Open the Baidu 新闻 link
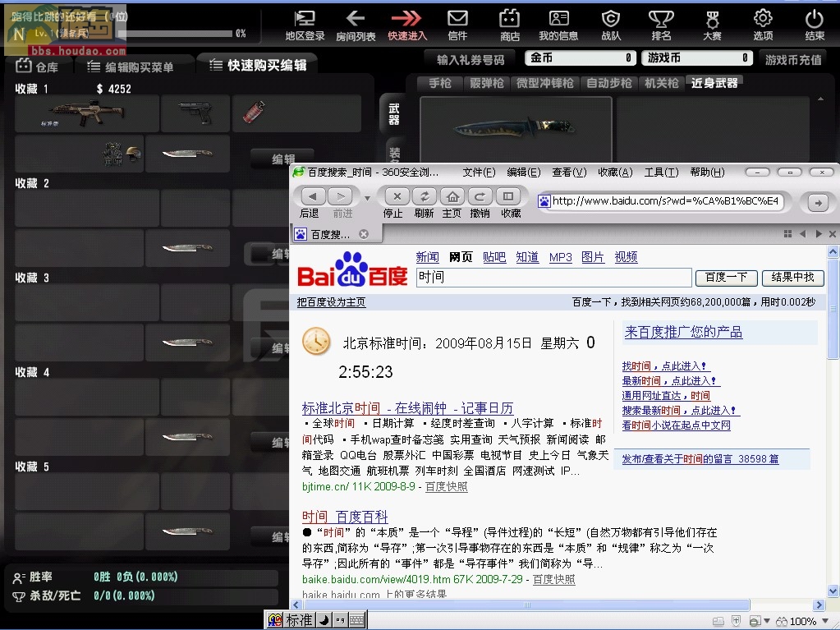840x630 pixels. coord(427,257)
